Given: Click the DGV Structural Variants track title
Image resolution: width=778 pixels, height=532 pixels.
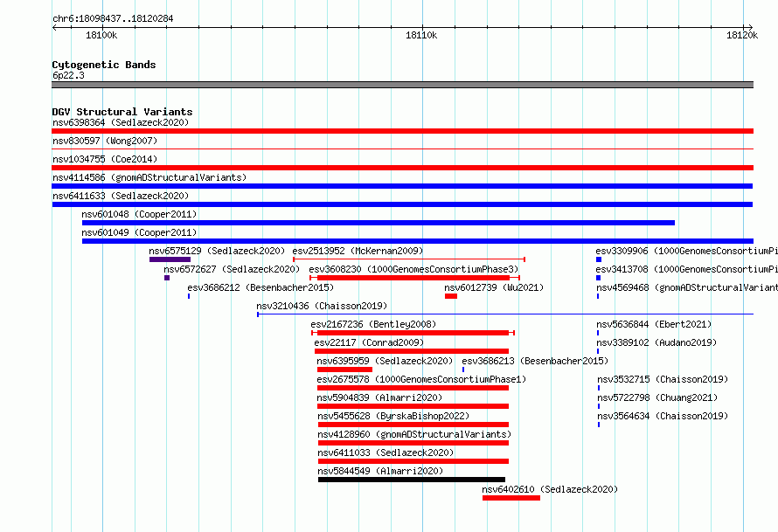Looking at the screenshot, I should [x=122, y=112].
